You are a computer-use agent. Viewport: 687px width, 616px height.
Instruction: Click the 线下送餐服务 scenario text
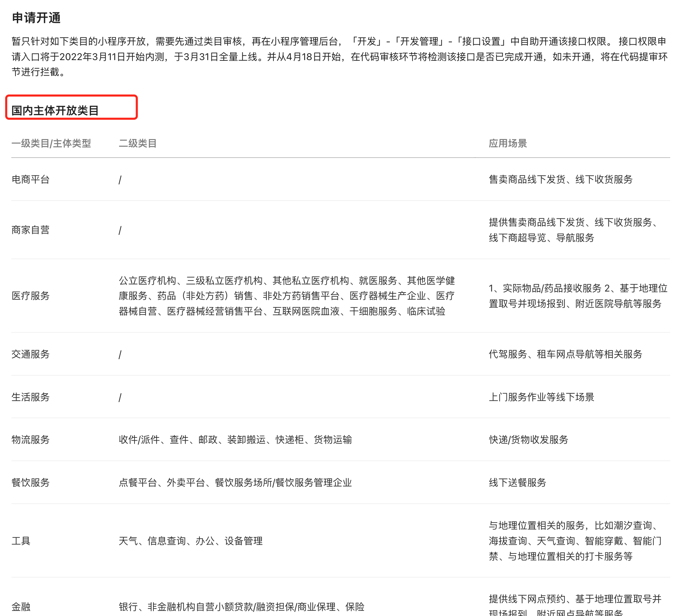pyautogui.click(x=517, y=483)
